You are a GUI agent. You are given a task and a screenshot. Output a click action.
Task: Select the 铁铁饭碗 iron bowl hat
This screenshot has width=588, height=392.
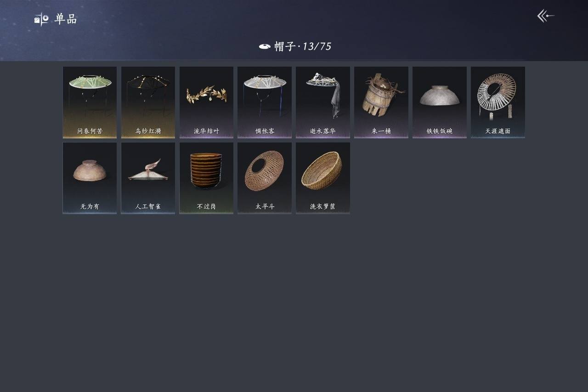[440, 102]
